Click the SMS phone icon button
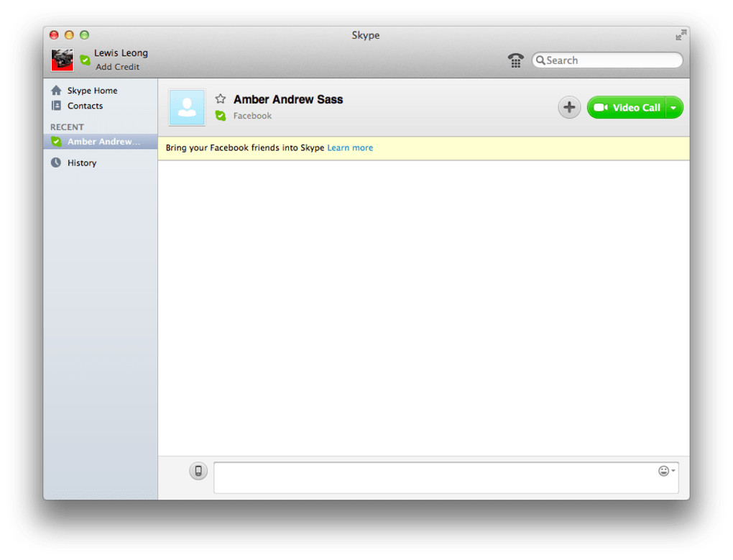733x560 pixels. click(x=198, y=471)
